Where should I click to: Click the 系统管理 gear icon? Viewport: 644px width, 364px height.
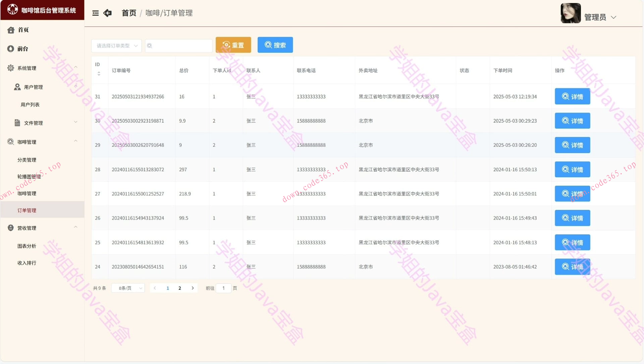(x=11, y=68)
